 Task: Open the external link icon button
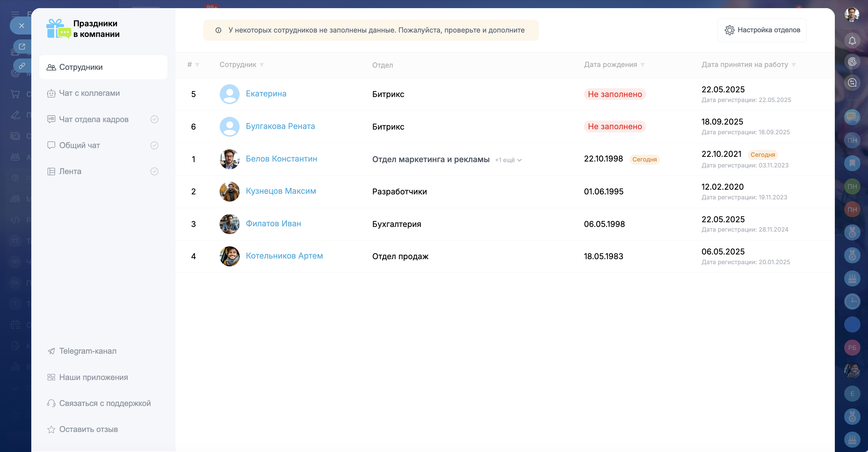coord(22,47)
